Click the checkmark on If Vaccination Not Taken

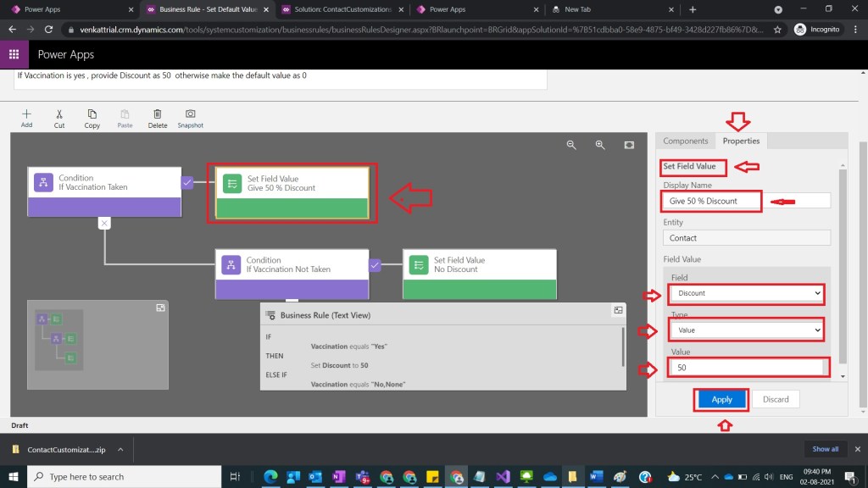tap(375, 265)
